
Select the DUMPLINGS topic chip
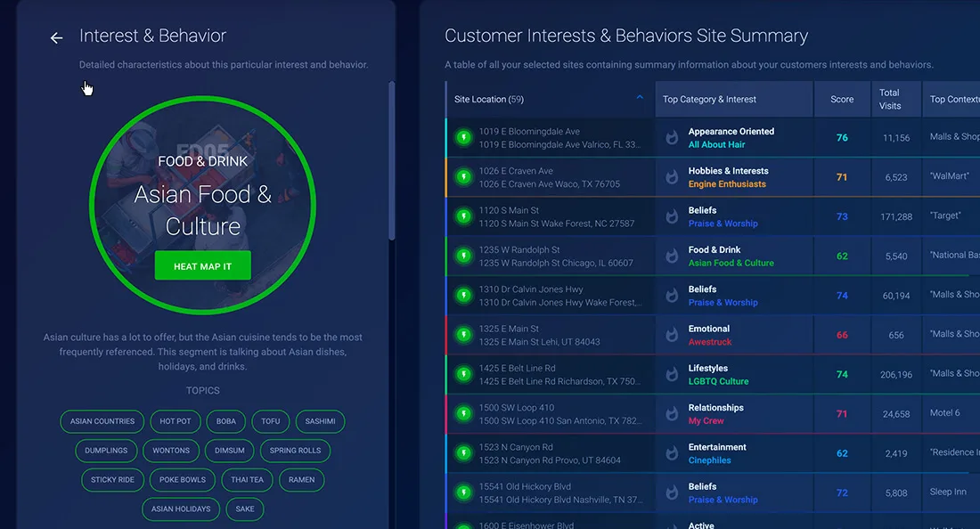pos(106,451)
